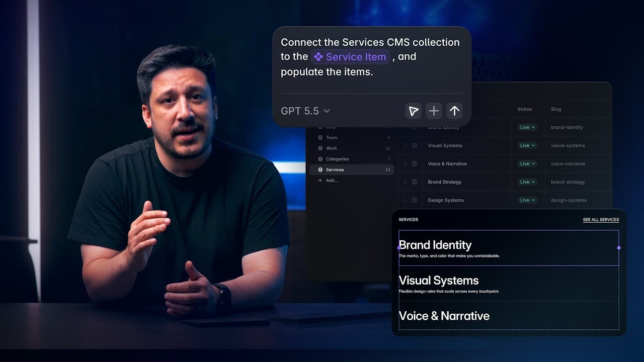Click the voice-narrative slug cell

(568, 163)
